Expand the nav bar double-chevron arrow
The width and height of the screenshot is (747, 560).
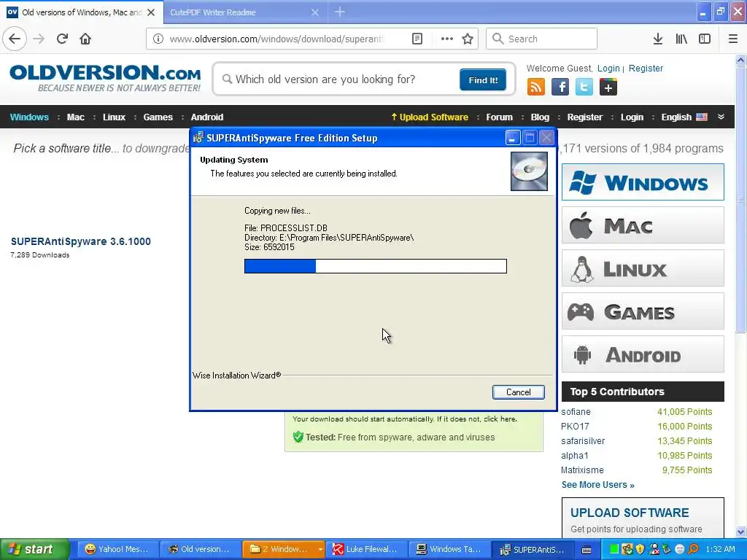click(721, 117)
